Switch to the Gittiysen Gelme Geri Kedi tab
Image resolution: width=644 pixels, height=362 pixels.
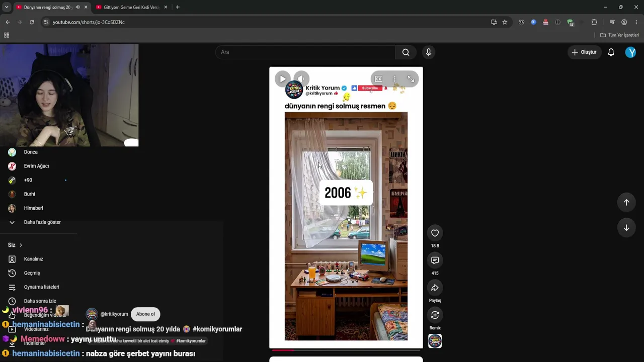click(131, 7)
